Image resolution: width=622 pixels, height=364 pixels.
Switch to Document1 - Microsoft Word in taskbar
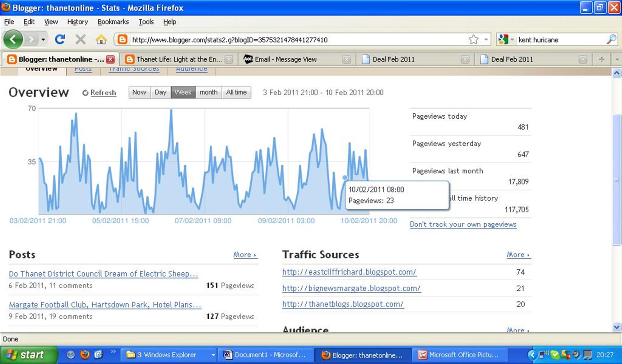point(265,355)
